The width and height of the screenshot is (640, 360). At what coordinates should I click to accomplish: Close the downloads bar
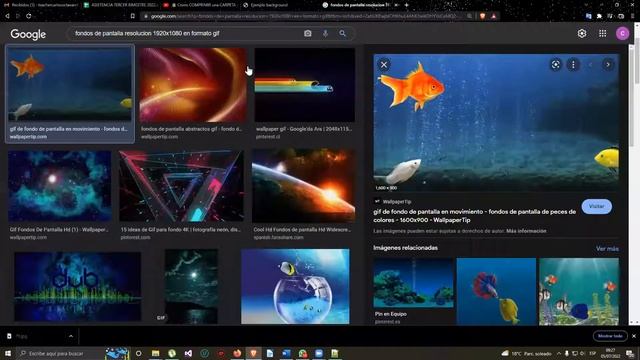point(634,336)
